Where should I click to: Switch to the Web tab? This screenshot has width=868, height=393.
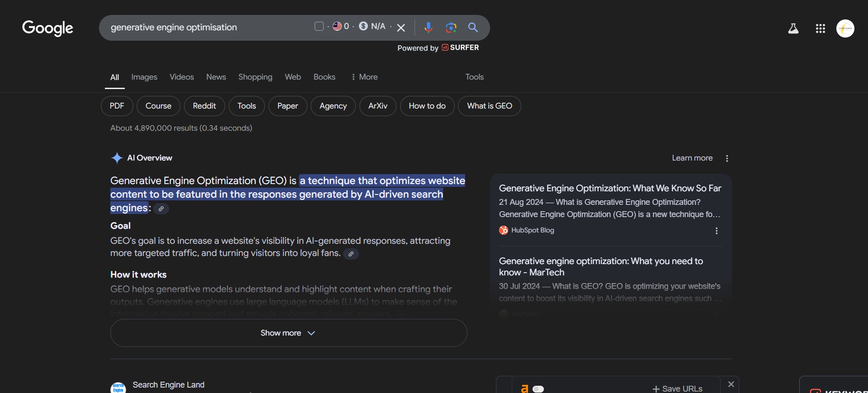click(x=293, y=77)
